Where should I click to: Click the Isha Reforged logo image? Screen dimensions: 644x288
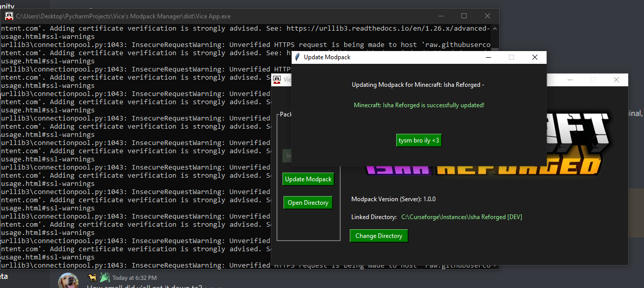click(488, 145)
